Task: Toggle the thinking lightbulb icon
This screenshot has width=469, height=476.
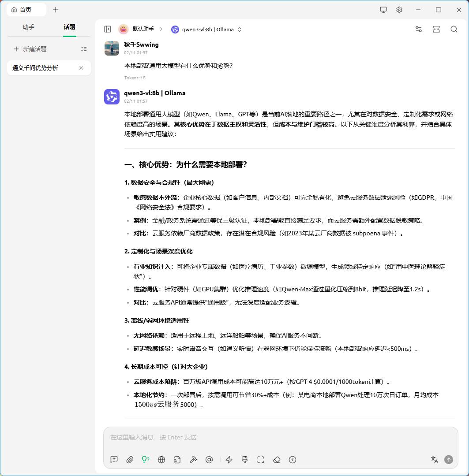Action: point(146,460)
